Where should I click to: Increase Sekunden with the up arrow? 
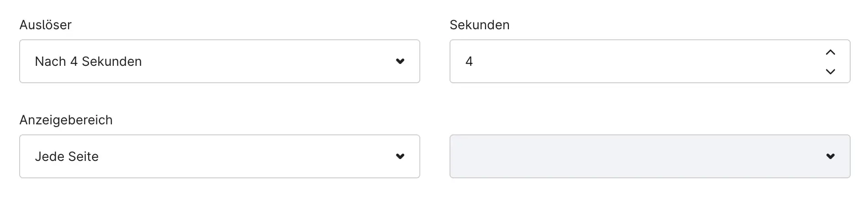pyautogui.click(x=831, y=53)
